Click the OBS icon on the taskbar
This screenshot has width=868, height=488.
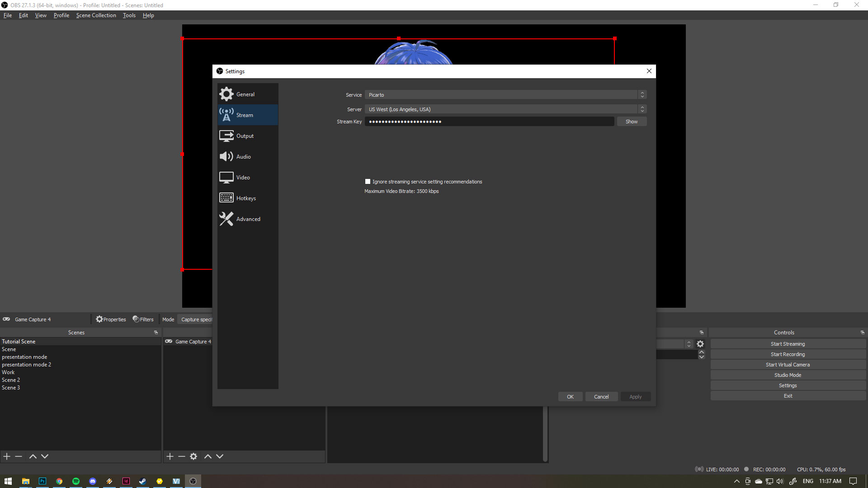(193, 481)
